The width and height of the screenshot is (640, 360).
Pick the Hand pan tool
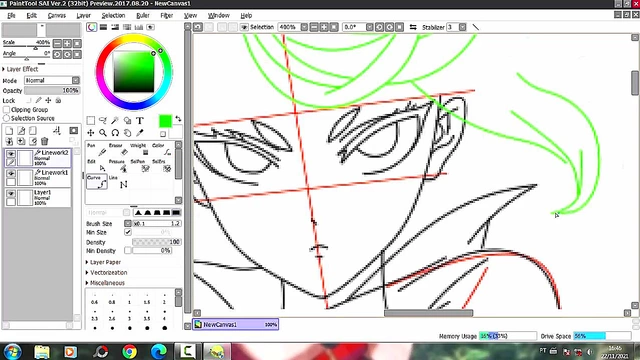coord(127,133)
